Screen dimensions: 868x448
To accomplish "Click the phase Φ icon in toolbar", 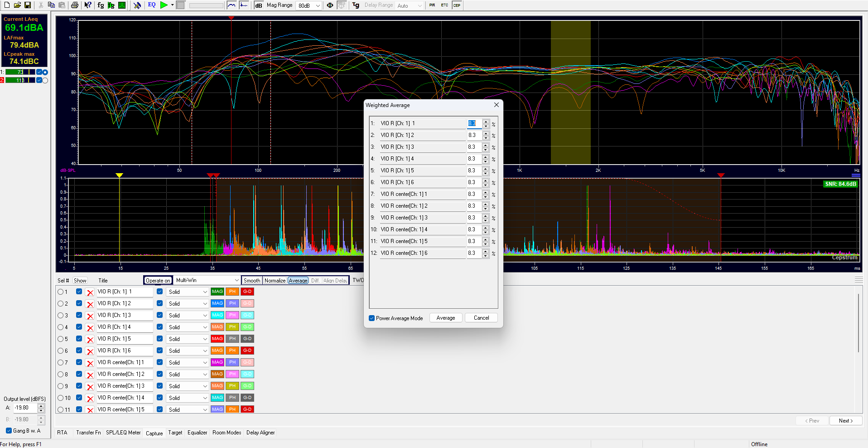I will click(330, 5).
